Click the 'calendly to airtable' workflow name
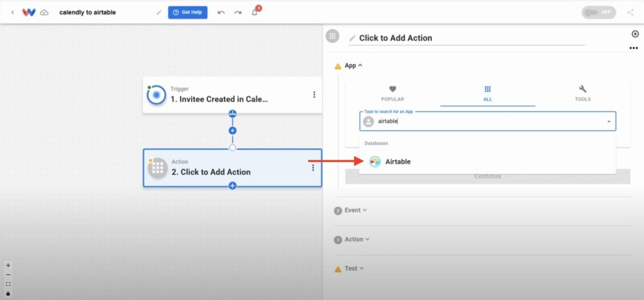This screenshot has width=644, height=300. coord(87,13)
